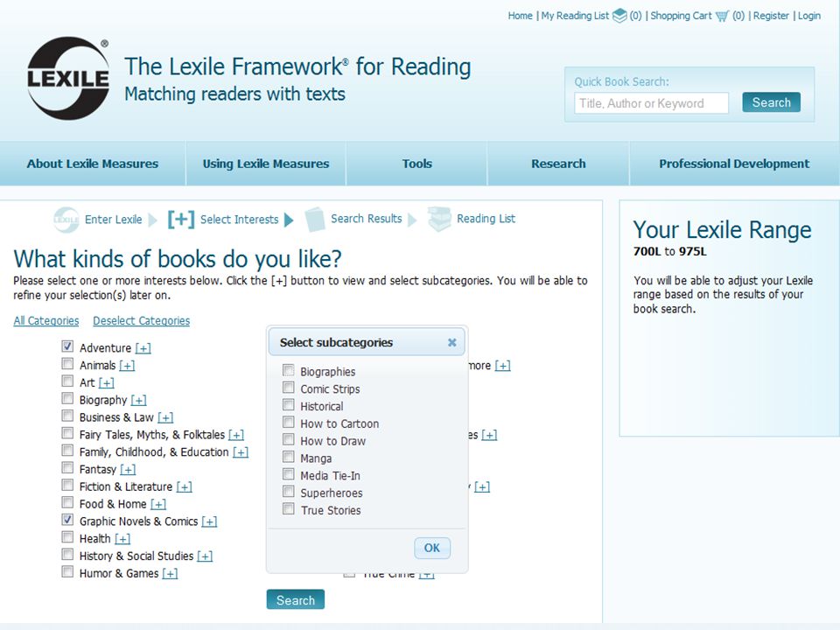Check the Business & Law checkbox

(67, 416)
